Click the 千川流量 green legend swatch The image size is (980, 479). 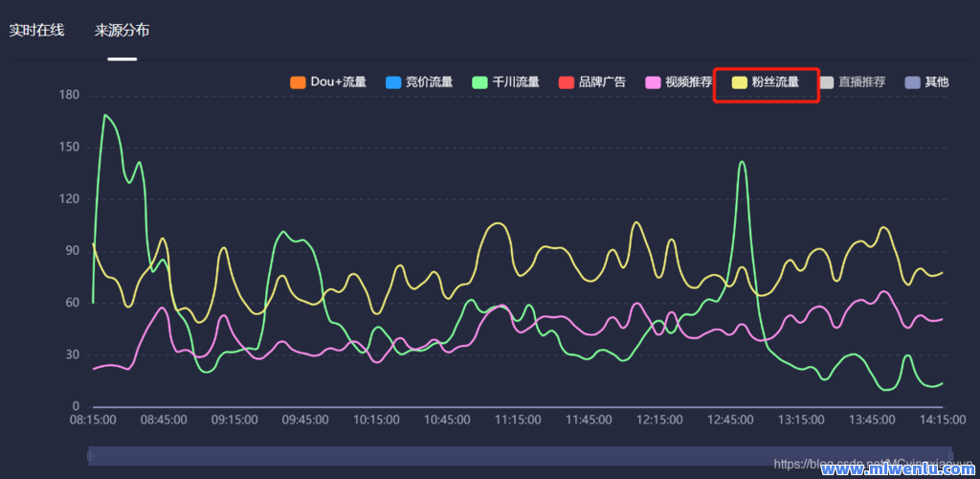coord(480,82)
